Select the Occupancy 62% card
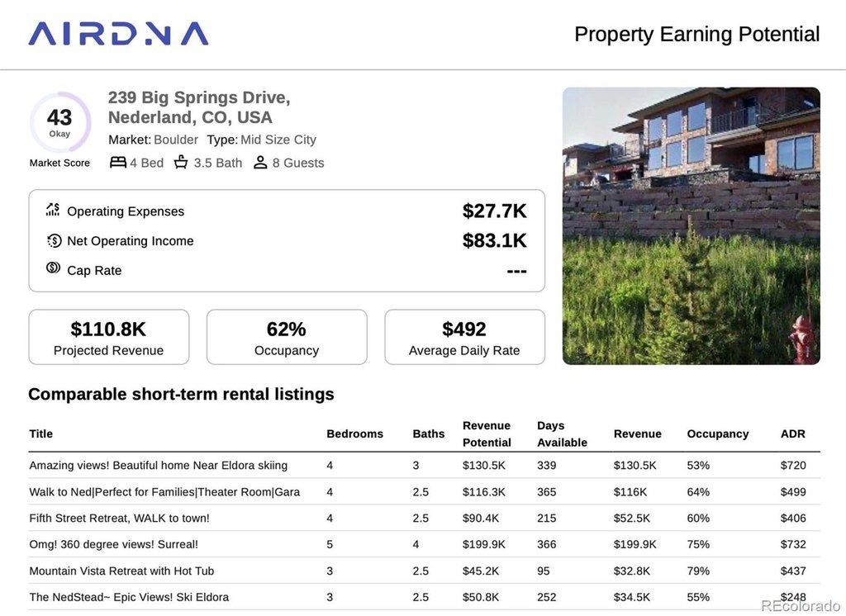Image resolution: width=846 pixels, height=616 pixels. [x=287, y=337]
